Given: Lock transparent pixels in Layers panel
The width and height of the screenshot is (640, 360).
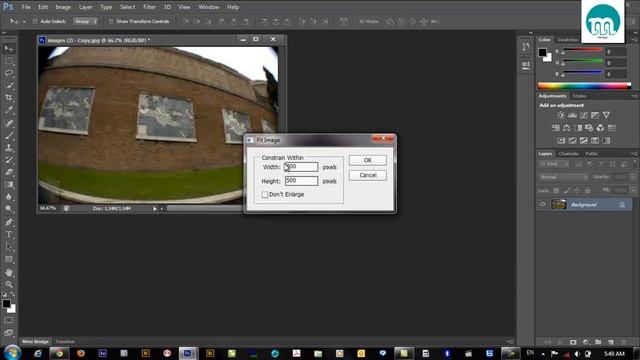Looking at the screenshot, I should 556,191.
